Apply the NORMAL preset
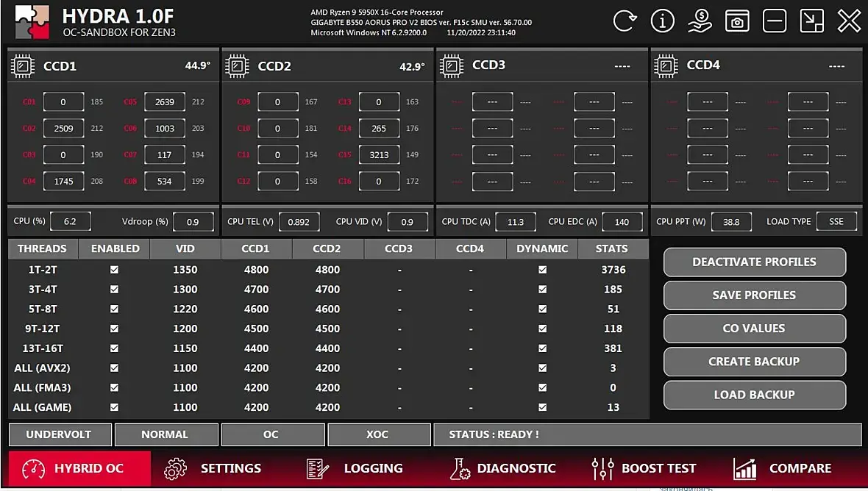The image size is (868, 491). click(x=166, y=434)
